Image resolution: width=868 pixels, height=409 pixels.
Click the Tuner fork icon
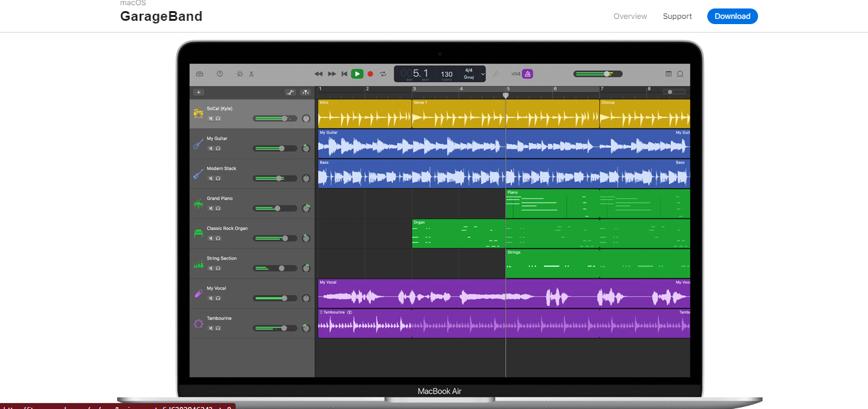(496, 74)
